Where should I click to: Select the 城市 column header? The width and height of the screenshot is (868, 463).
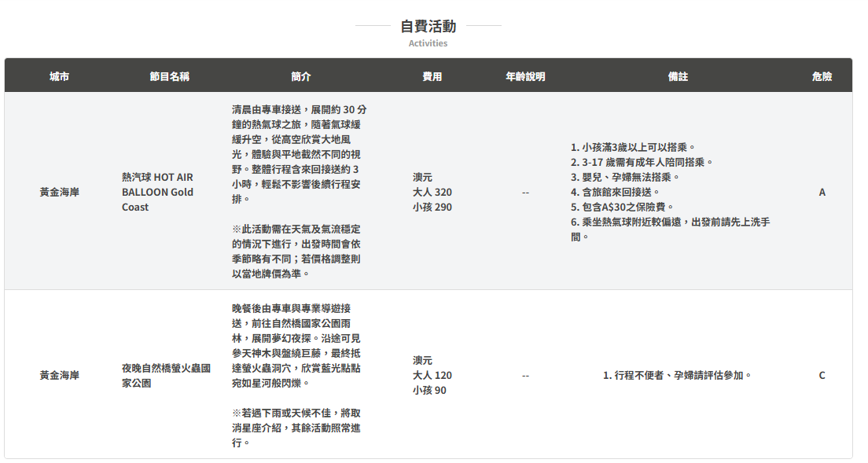point(59,76)
